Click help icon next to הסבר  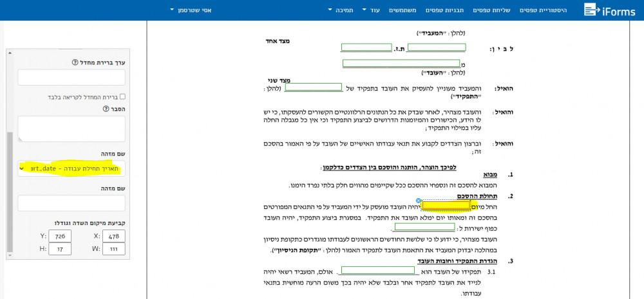point(106,109)
